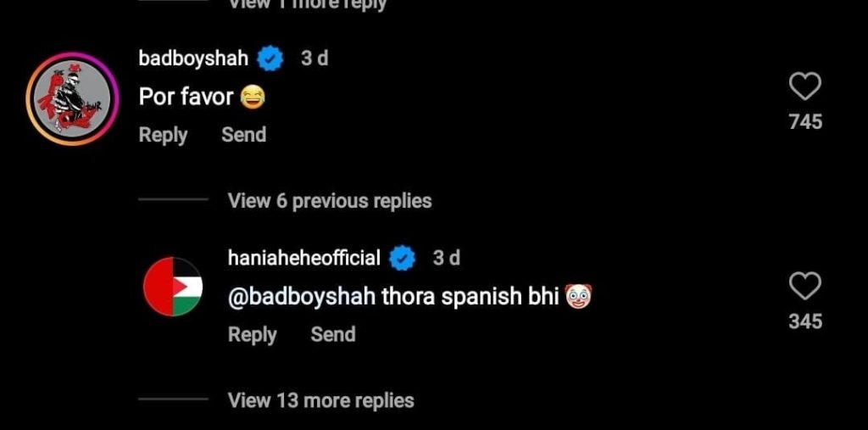Image resolution: width=868 pixels, height=430 pixels.
Task: Send haniaheheofficial's reply to someone
Action: tap(332, 334)
